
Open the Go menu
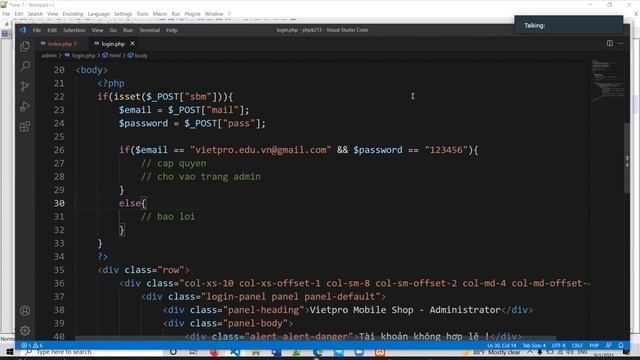(113, 30)
